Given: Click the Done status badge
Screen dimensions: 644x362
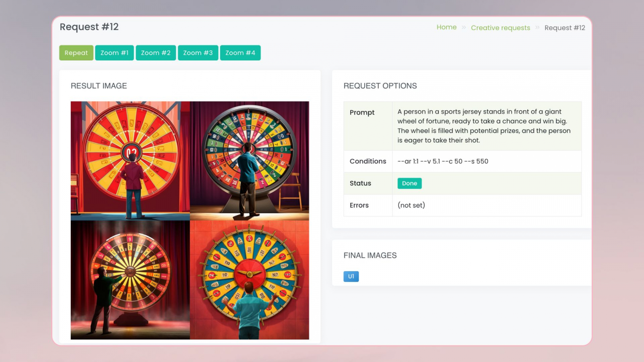Looking at the screenshot, I should [409, 183].
